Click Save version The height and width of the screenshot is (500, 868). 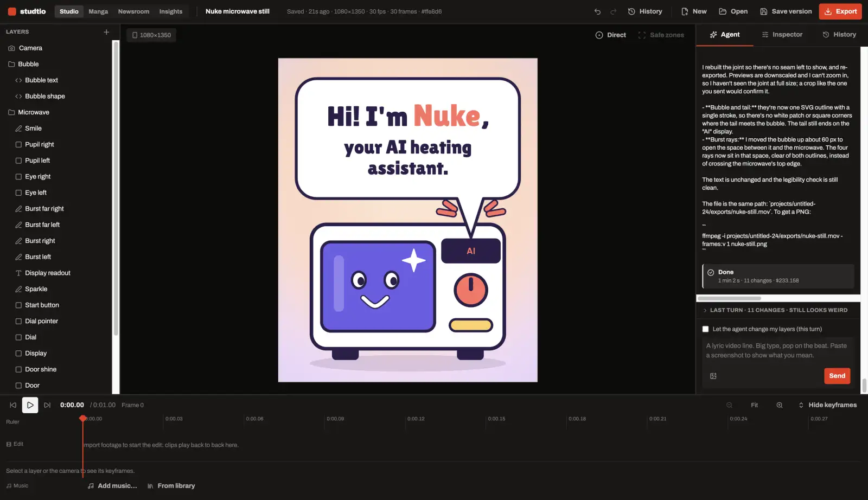click(x=786, y=11)
